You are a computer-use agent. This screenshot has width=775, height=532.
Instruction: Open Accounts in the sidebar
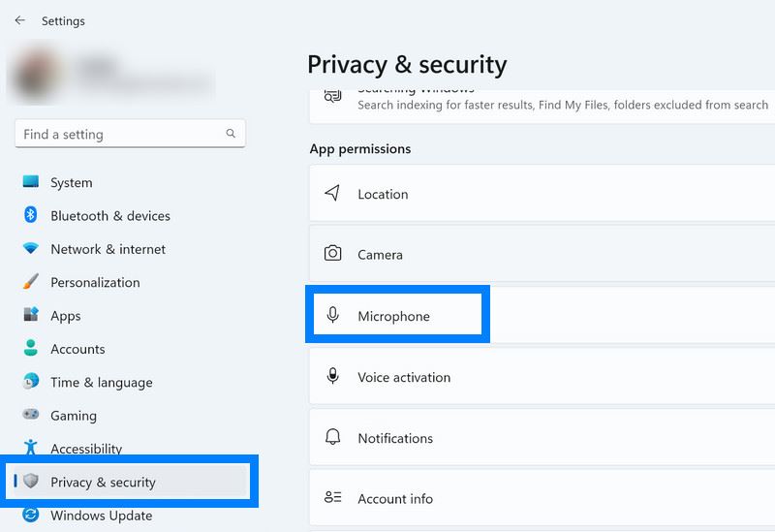[77, 349]
